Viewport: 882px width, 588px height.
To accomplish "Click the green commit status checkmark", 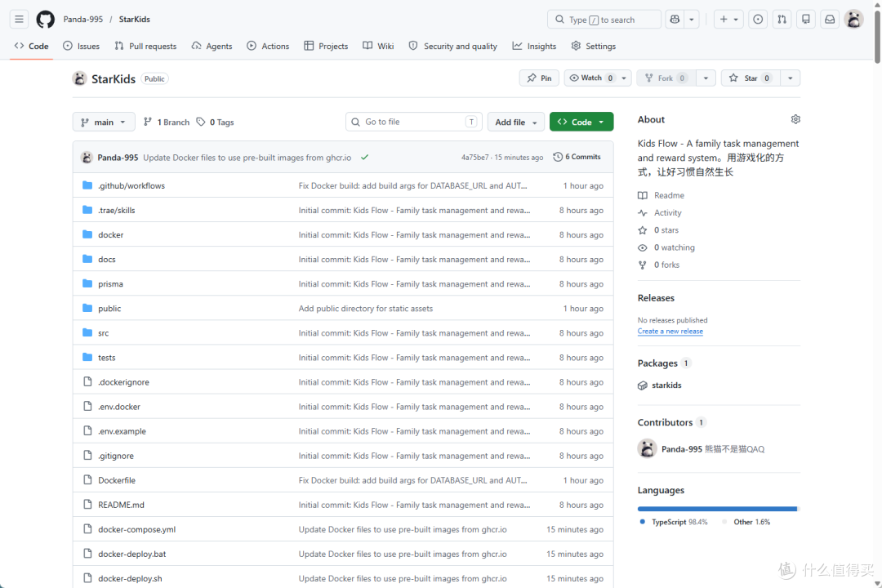I will click(x=364, y=158).
